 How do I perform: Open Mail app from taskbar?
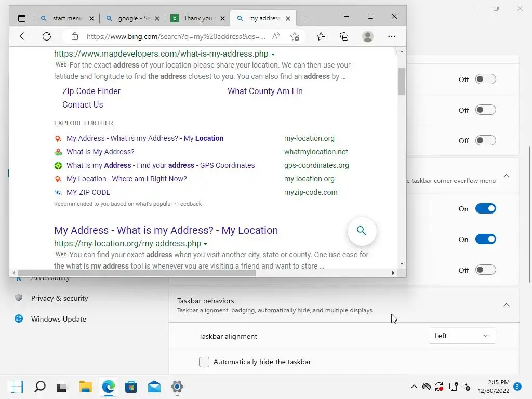point(154,387)
